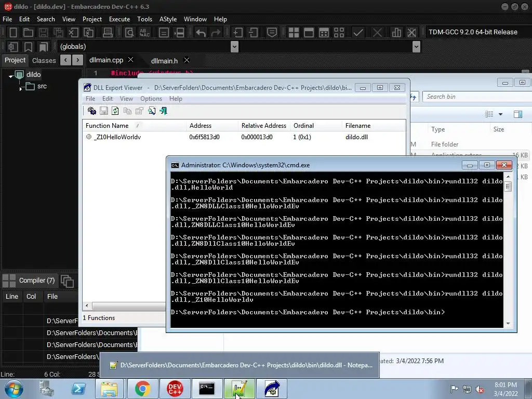Click the Insert snippet icon left of bookmarks

13,47
